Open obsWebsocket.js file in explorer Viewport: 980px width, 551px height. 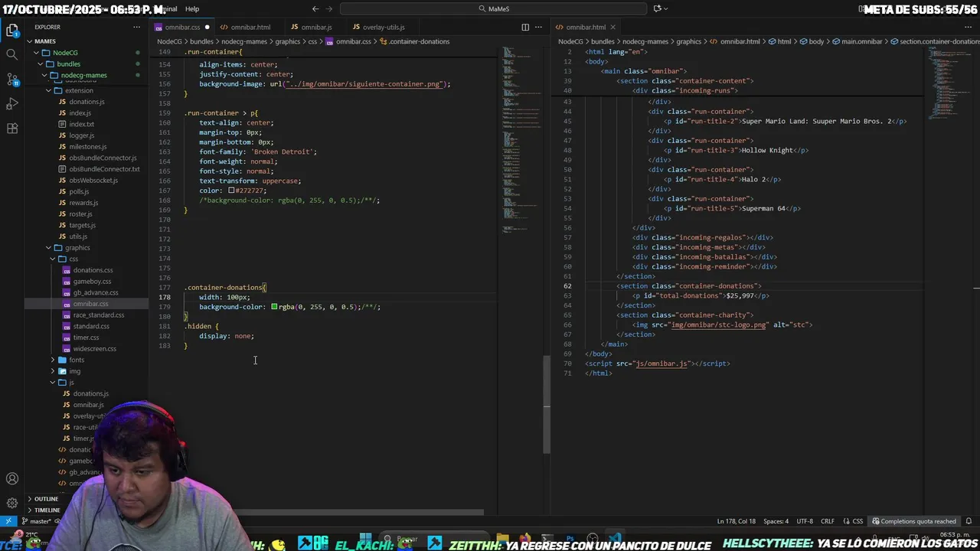click(93, 181)
